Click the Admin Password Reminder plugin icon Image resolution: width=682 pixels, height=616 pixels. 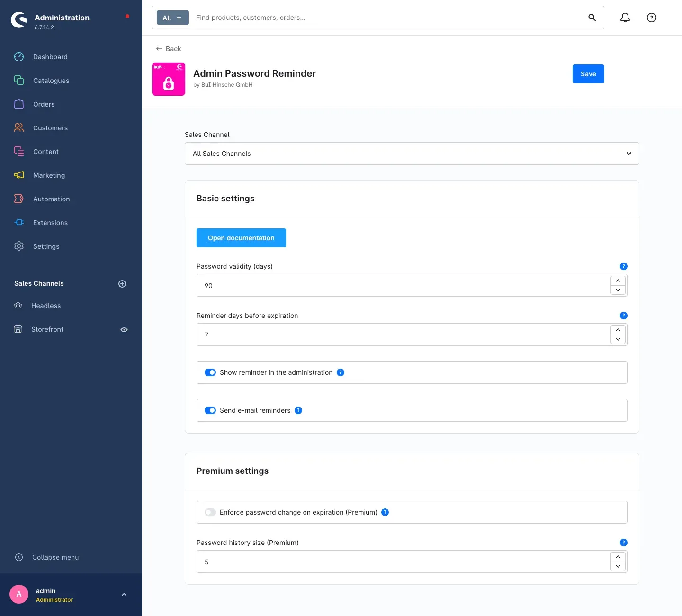point(169,79)
